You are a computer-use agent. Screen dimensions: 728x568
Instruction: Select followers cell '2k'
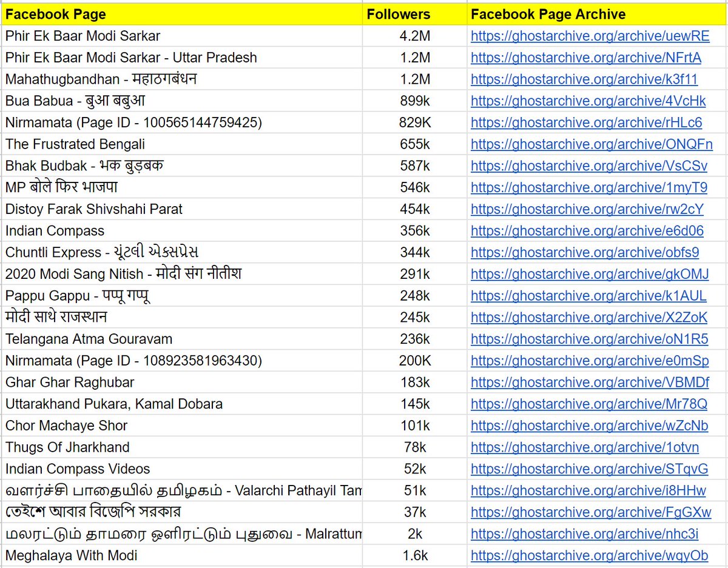pyautogui.click(x=415, y=533)
